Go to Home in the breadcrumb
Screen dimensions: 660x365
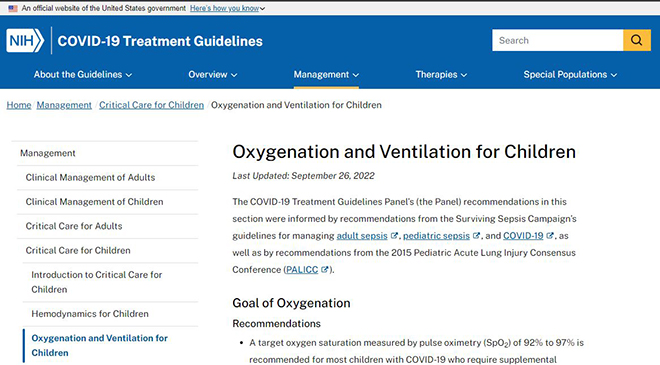tap(19, 105)
